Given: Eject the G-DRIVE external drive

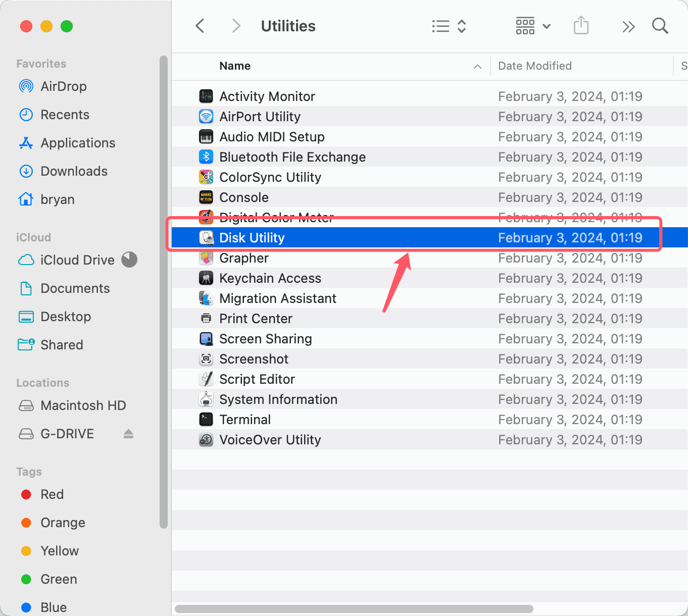Looking at the screenshot, I should (x=128, y=434).
